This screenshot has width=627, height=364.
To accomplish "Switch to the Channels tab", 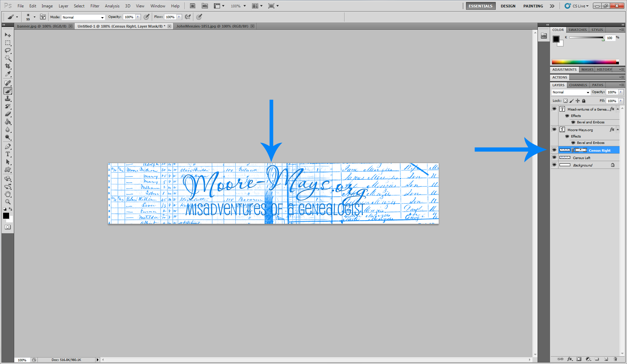I will (578, 85).
